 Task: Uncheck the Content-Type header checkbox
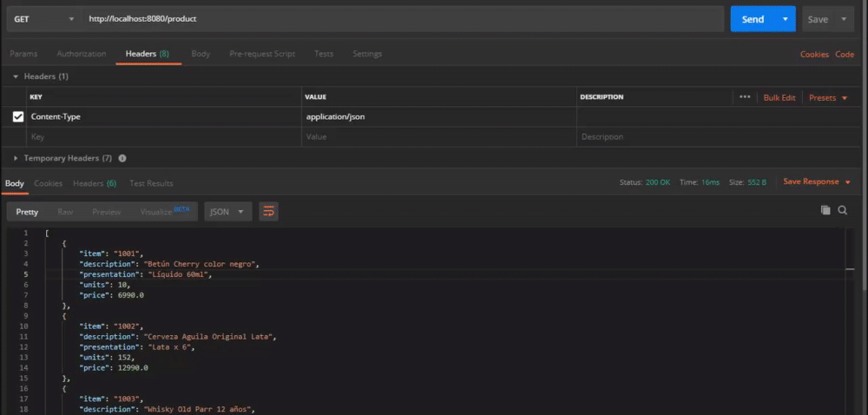18,116
